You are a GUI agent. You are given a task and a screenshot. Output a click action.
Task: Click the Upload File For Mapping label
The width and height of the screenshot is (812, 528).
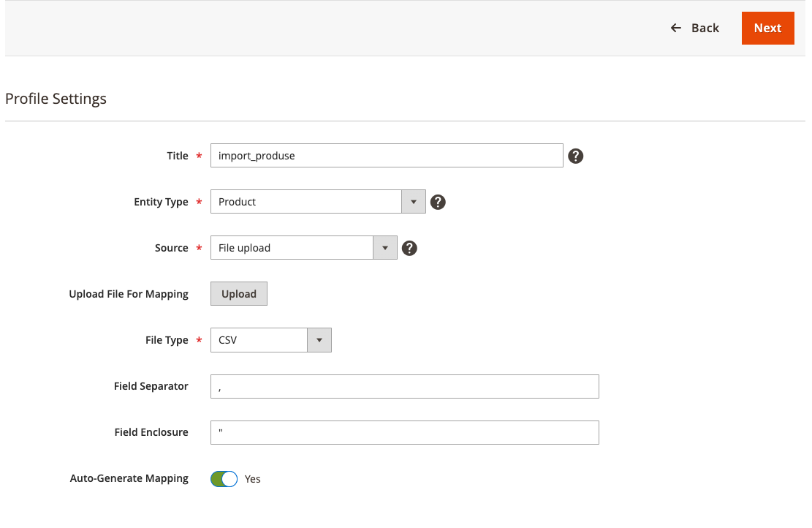(x=129, y=294)
